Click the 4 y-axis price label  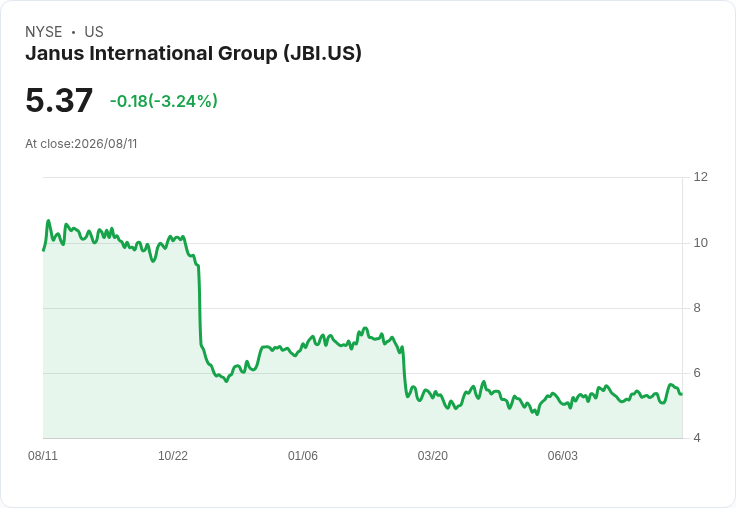click(697, 438)
